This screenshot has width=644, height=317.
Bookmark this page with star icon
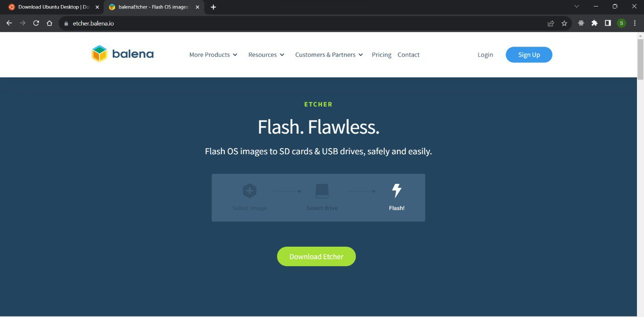564,23
